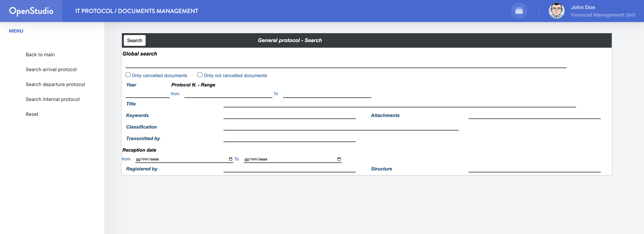Click Only not cancelled documents label
This screenshot has width=644, height=234.
(x=235, y=75)
